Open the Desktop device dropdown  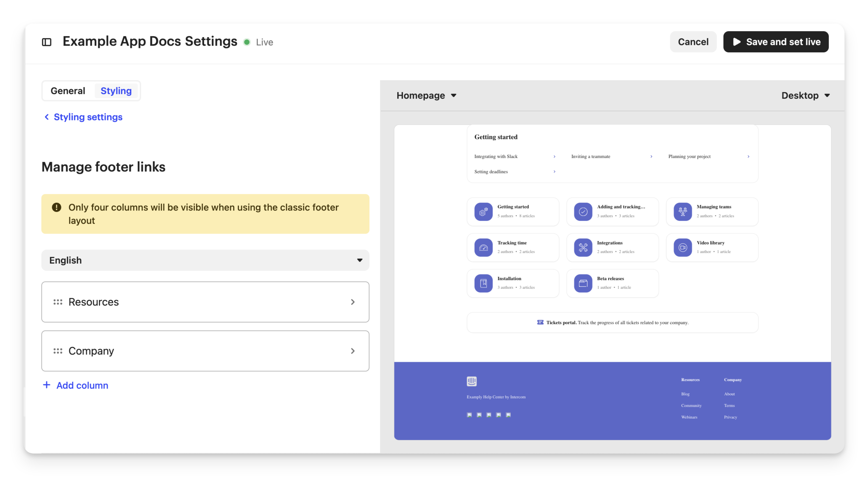coord(805,96)
